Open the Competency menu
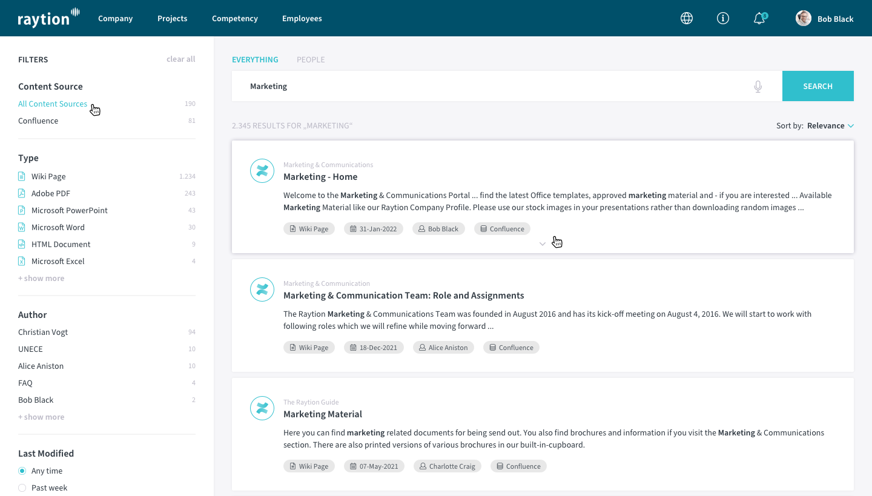The image size is (872, 496). point(235,18)
